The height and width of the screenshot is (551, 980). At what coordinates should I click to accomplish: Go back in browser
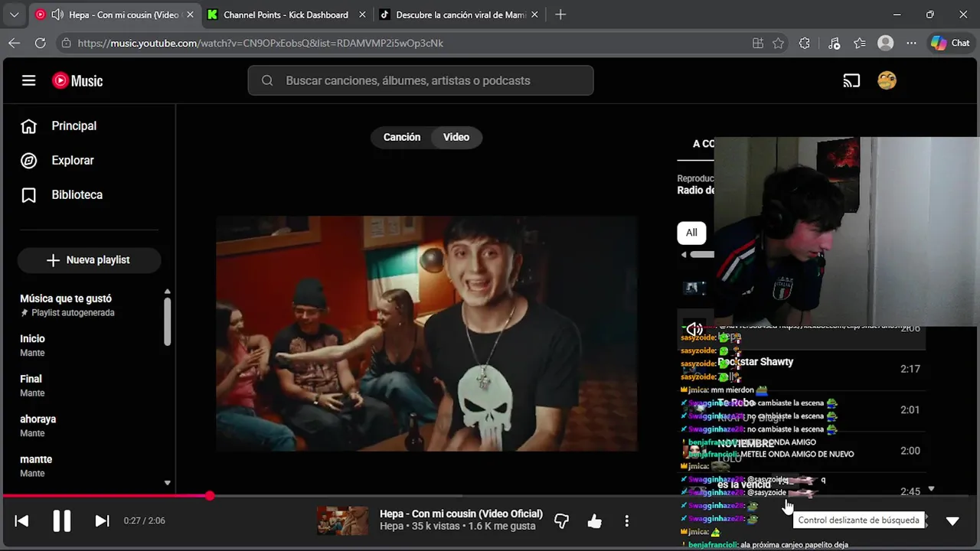click(x=14, y=43)
